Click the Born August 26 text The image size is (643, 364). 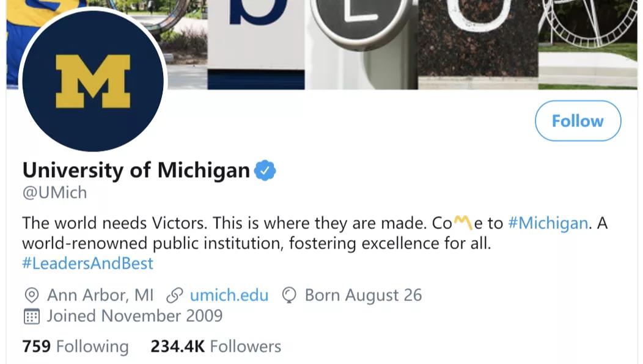point(363,296)
